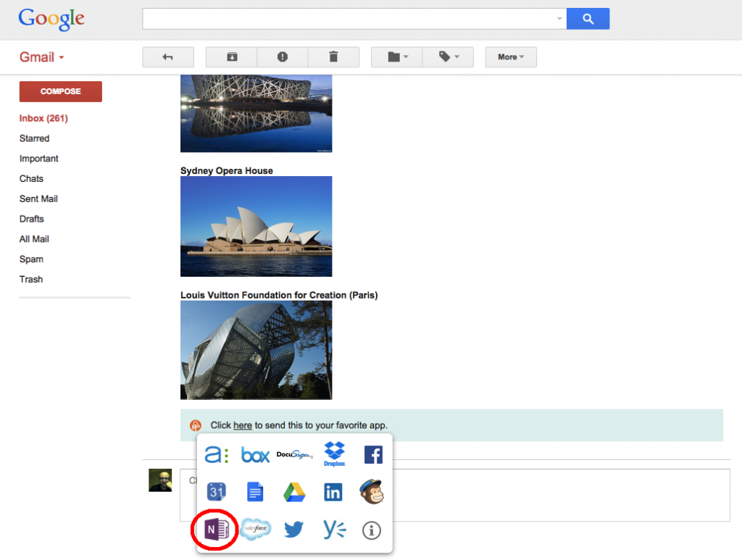Select the LinkedIn app icon
This screenshot has height=560, width=742.
click(x=333, y=493)
